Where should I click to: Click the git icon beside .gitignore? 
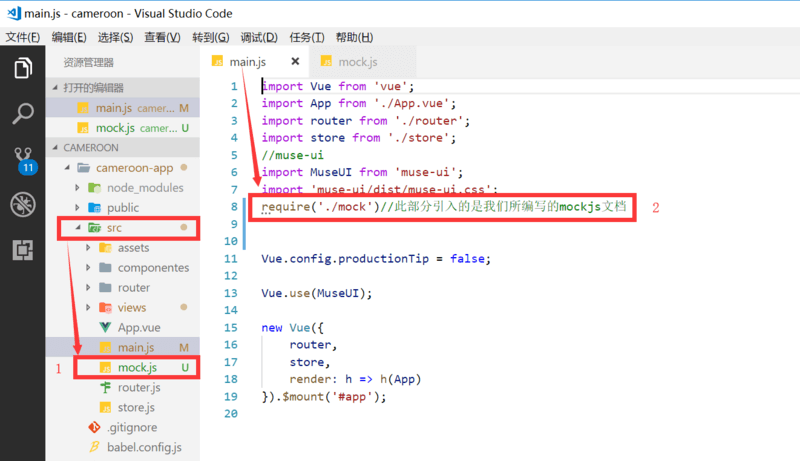pyautogui.click(x=94, y=427)
